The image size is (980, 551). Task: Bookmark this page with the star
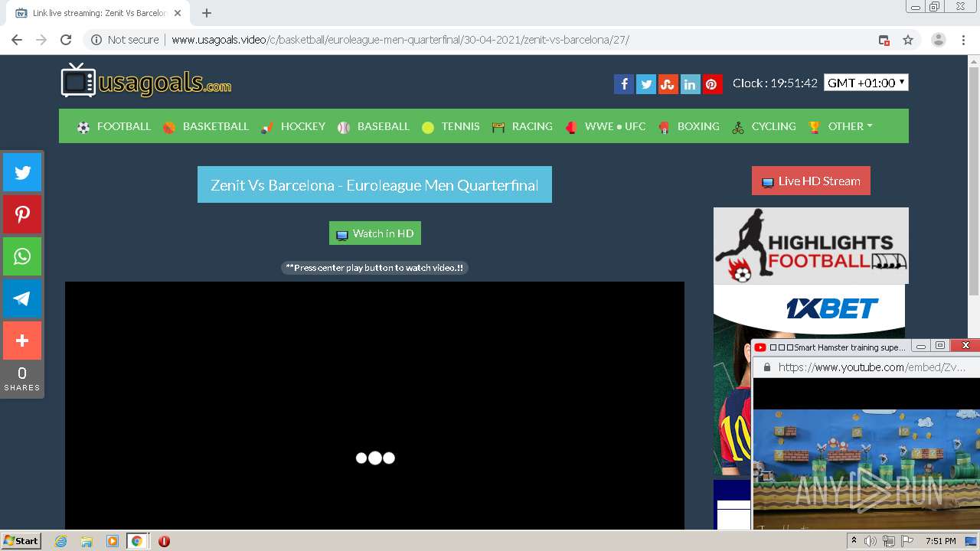pos(908,40)
